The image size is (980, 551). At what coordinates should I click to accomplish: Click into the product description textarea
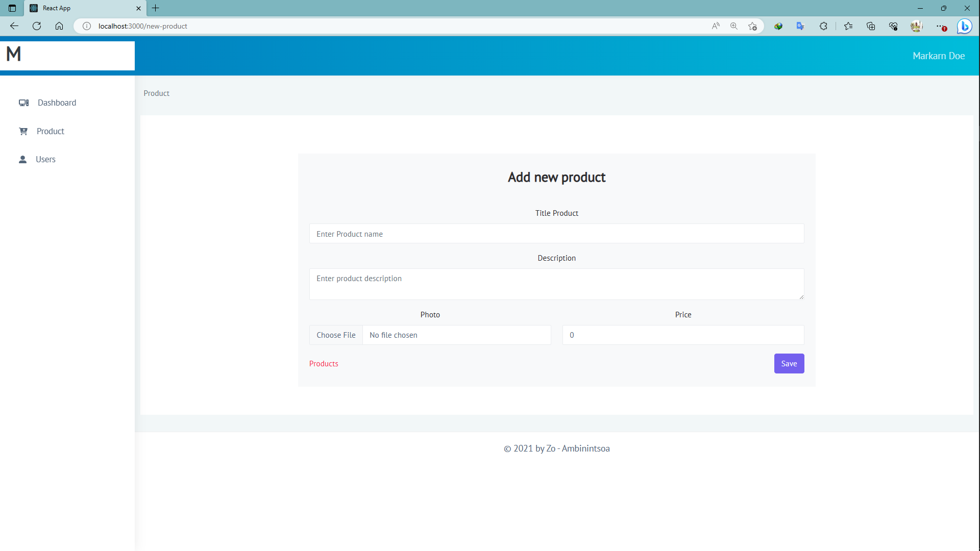(556, 284)
